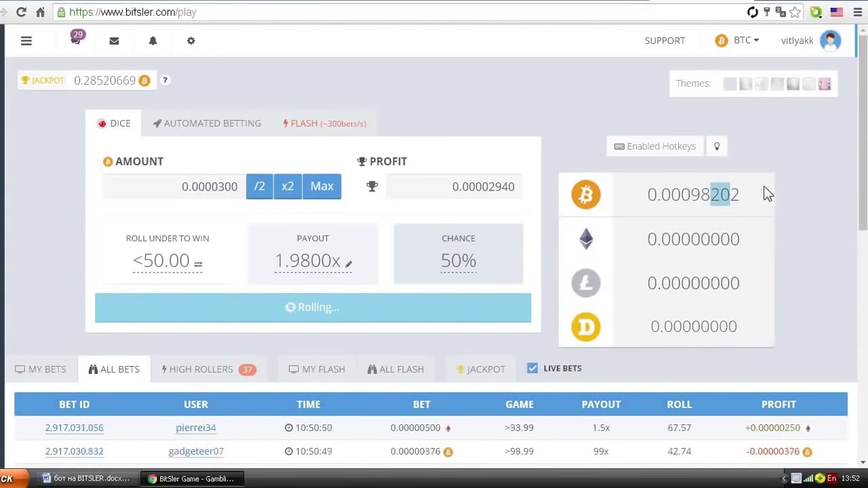Open chat with 29 unread badge
The height and width of the screenshot is (488, 868).
tap(76, 39)
